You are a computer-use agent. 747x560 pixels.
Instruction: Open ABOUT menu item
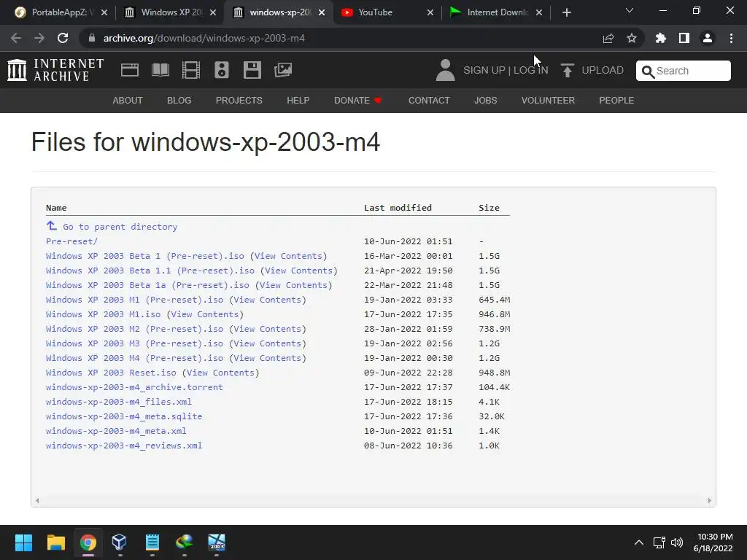(x=128, y=101)
